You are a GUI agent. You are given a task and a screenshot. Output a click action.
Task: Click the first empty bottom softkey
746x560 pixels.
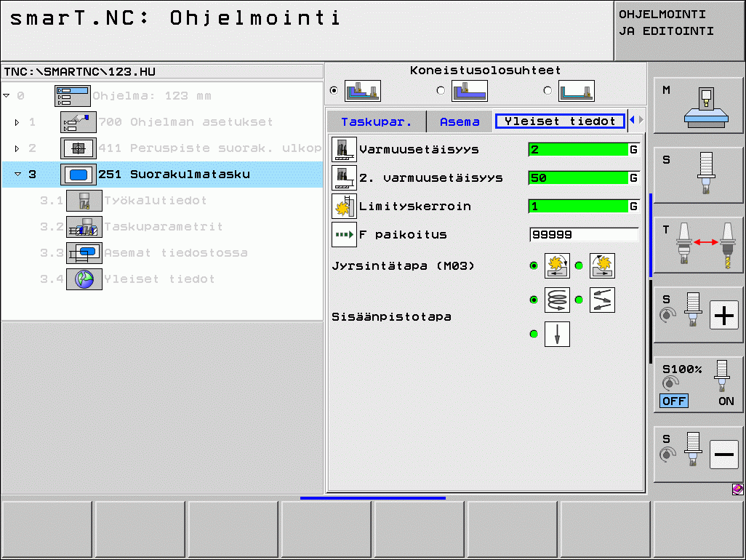(47, 529)
